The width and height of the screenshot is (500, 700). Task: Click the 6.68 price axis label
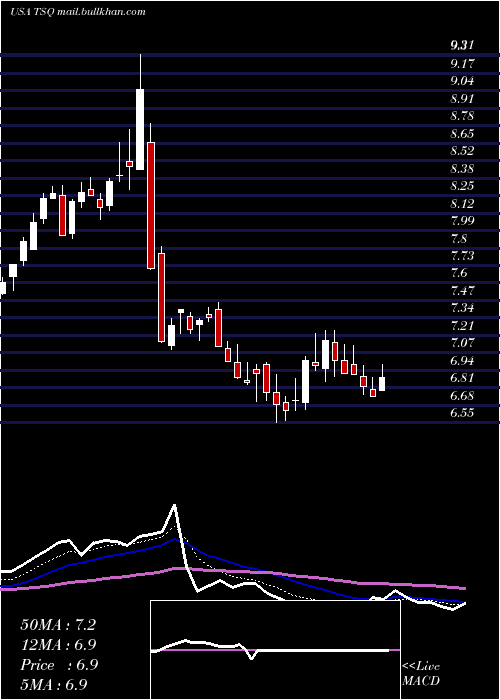pyautogui.click(x=462, y=396)
